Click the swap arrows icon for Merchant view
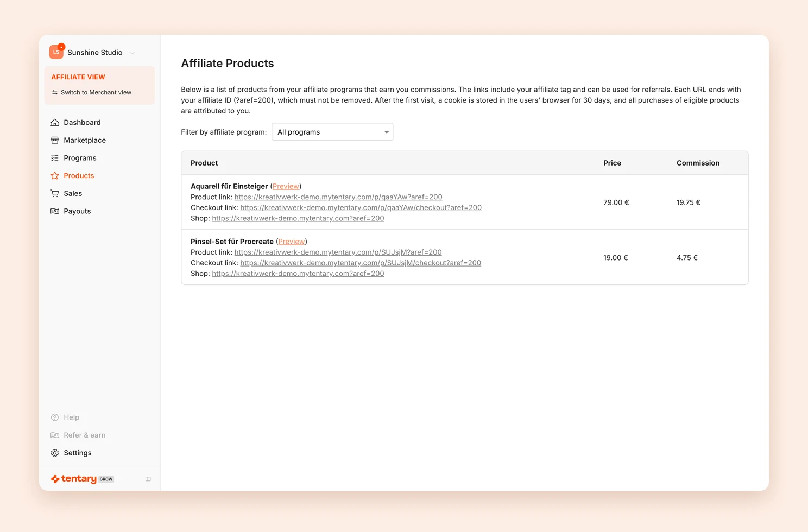The image size is (808, 532). 55,92
